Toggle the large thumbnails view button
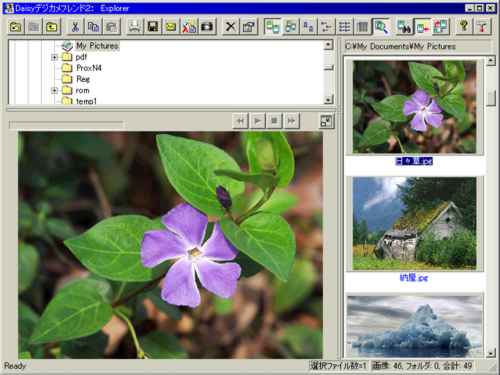 pos(272,27)
